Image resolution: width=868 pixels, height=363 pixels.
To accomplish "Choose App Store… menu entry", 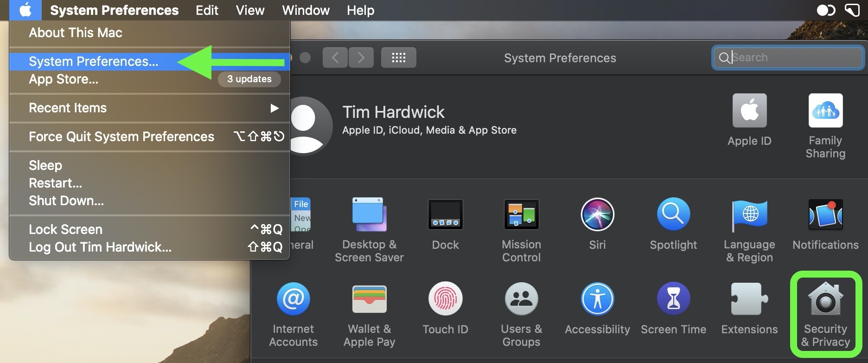I will coord(149,79).
